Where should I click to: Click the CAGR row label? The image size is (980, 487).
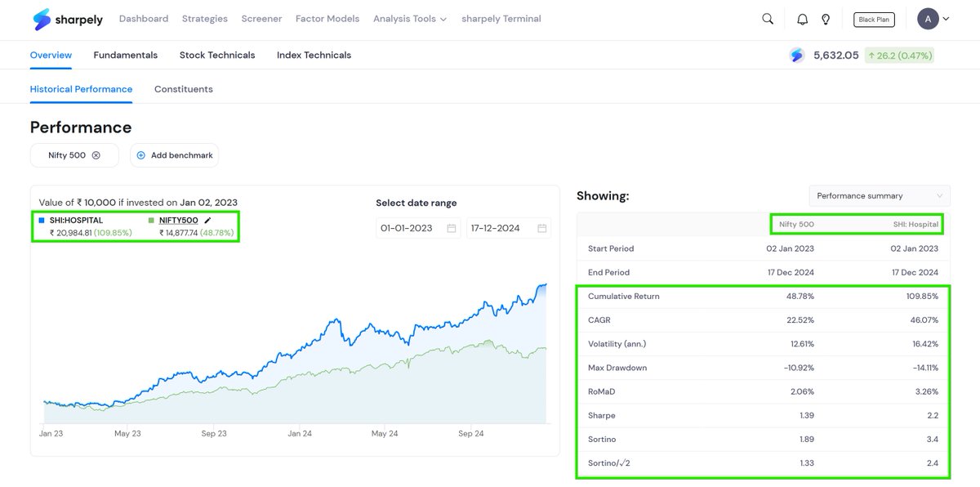(x=599, y=320)
